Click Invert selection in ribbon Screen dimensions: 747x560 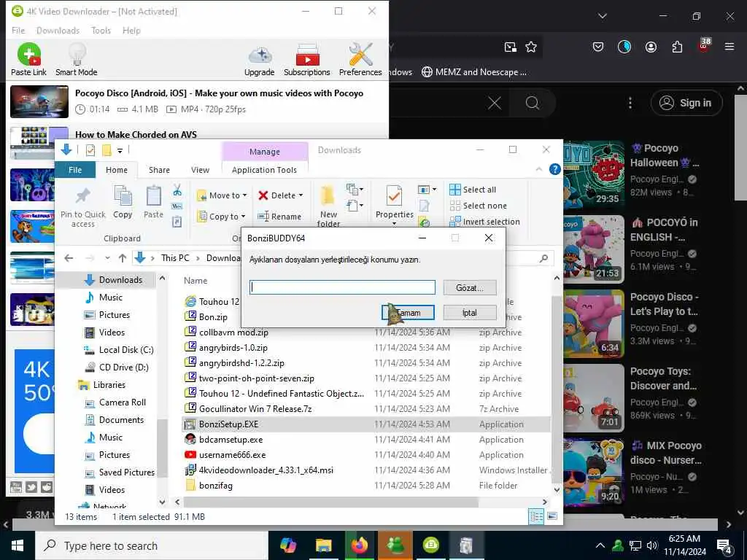click(x=484, y=222)
